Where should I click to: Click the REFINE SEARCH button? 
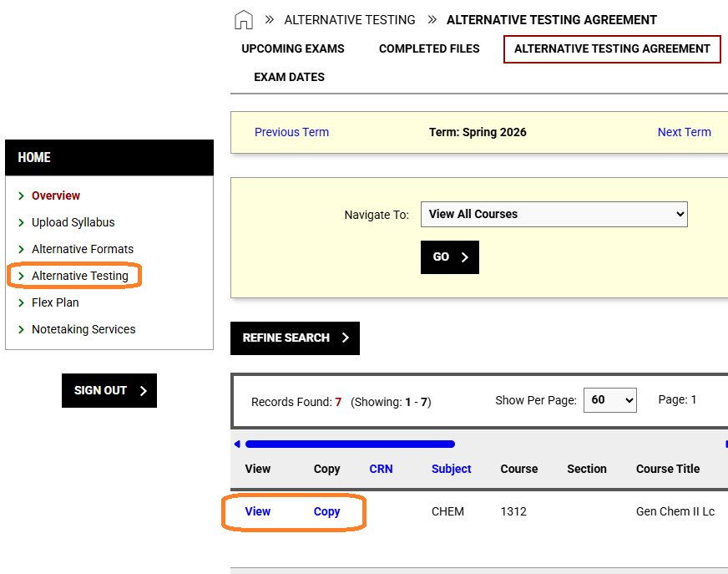(295, 338)
